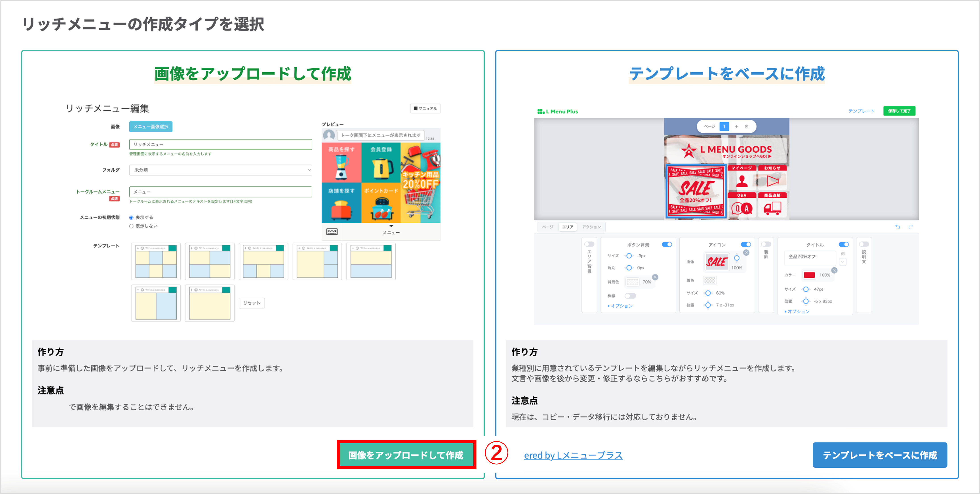This screenshot has width=980, height=494.
Task: Click the キッチン用品 20%OFF shopping cart tile
Action: [420, 183]
